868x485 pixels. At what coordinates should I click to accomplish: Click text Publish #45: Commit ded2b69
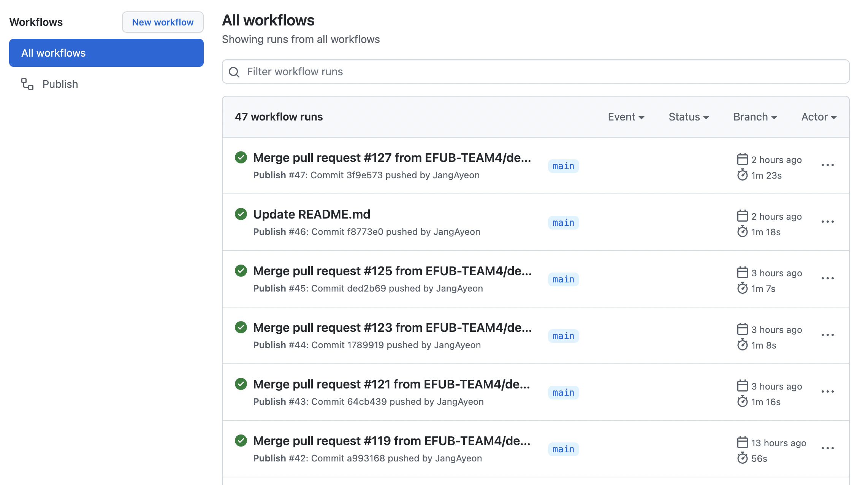click(320, 288)
